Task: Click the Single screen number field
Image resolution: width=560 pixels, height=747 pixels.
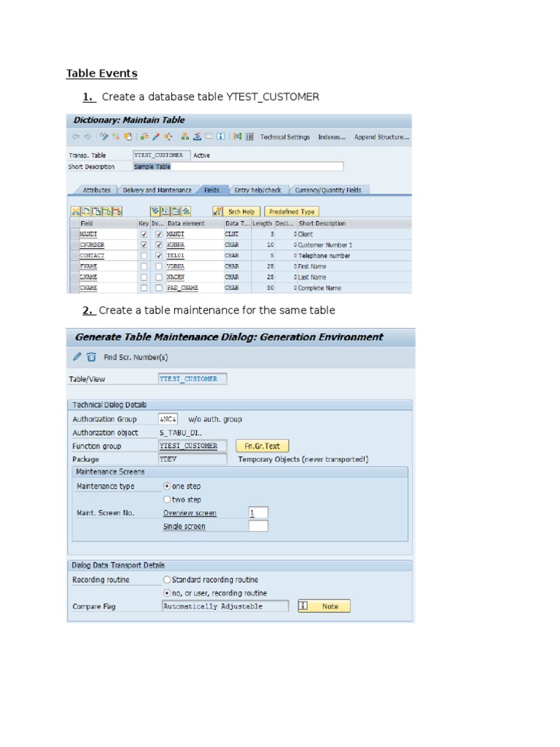Action: point(258,526)
